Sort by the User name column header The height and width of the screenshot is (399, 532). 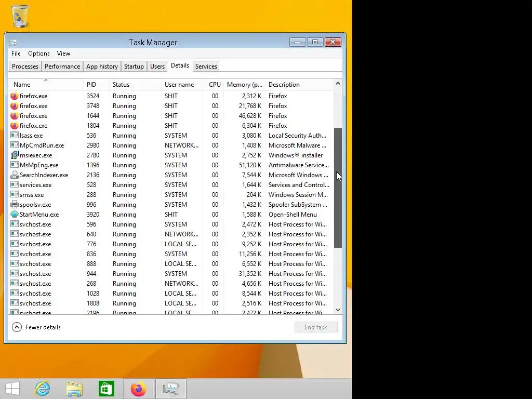[x=182, y=85]
